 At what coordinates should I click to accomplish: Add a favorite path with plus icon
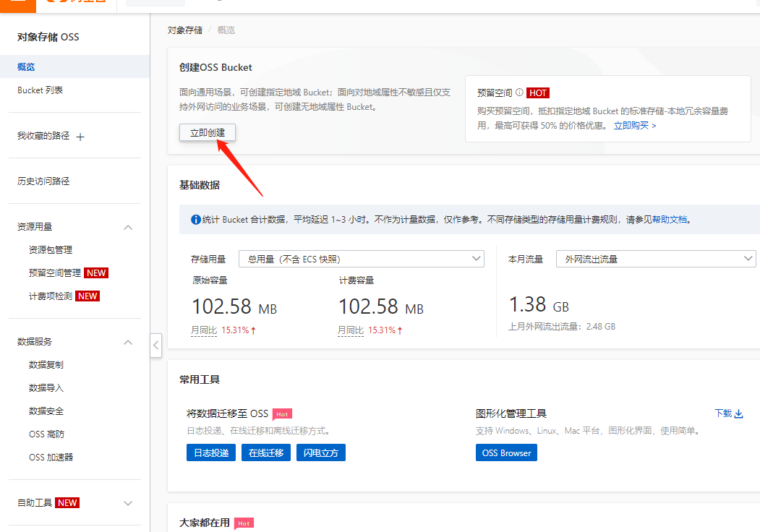[x=80, y=137]
